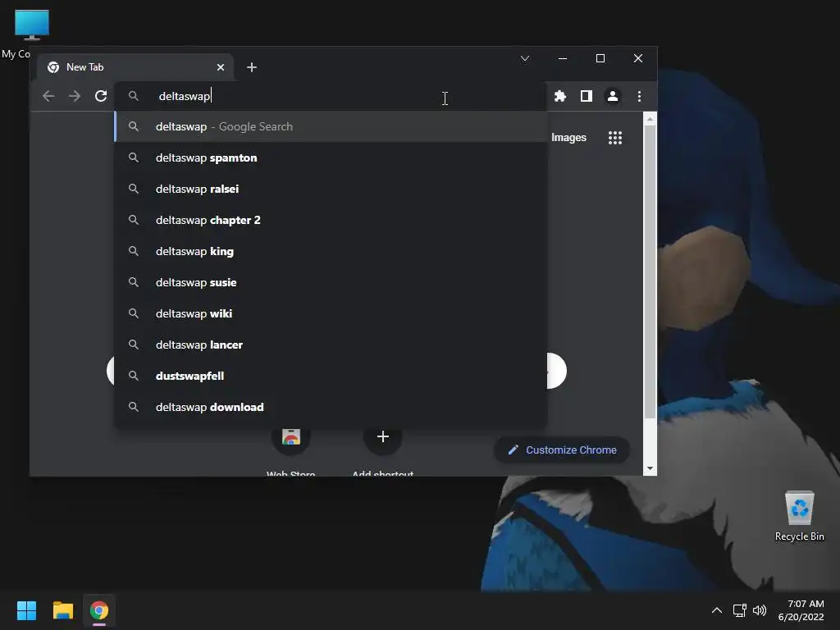
Task: Click the search icon beside 'deltaswap wiki'
Action: 134,313
